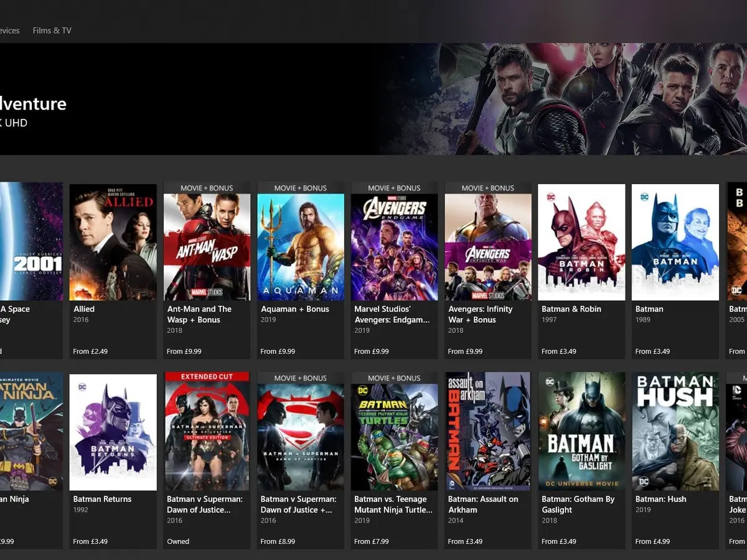Click the 'Ant-Man and The Wasp + Bonus' title
Viewport: 747px width, 560px height.
click(x=199, y=314)
